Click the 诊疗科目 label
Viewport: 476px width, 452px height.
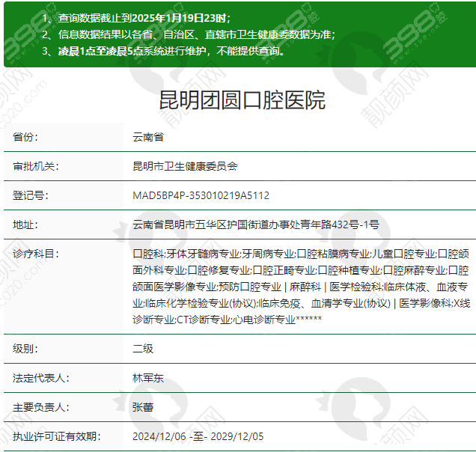[x=35, y=254]
